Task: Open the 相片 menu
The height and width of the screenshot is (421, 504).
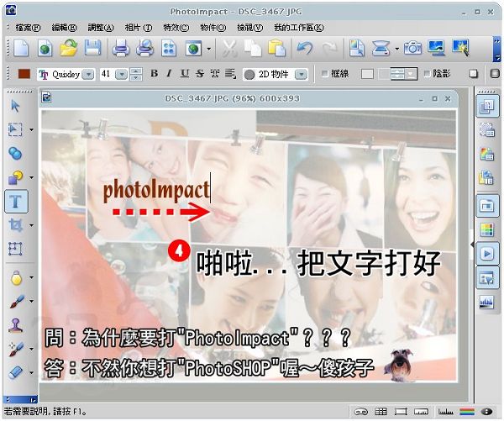Action: point(139,28)
